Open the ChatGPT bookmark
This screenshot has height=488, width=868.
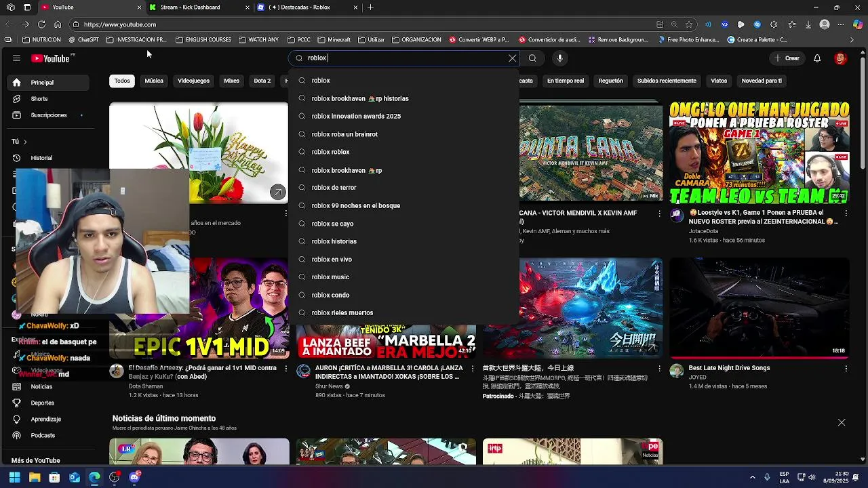tap(83, 40)
